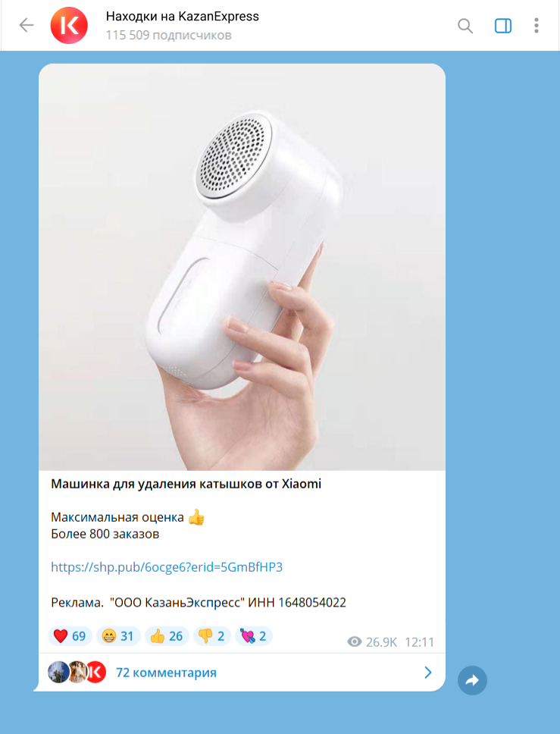Open the KazanExpress channel avatar

(x=69, y=25)
